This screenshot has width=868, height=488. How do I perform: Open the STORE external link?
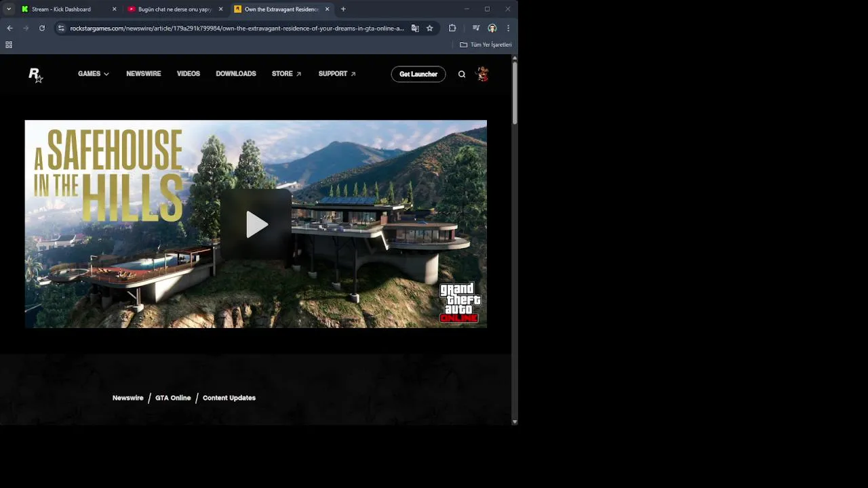(287, 74)
